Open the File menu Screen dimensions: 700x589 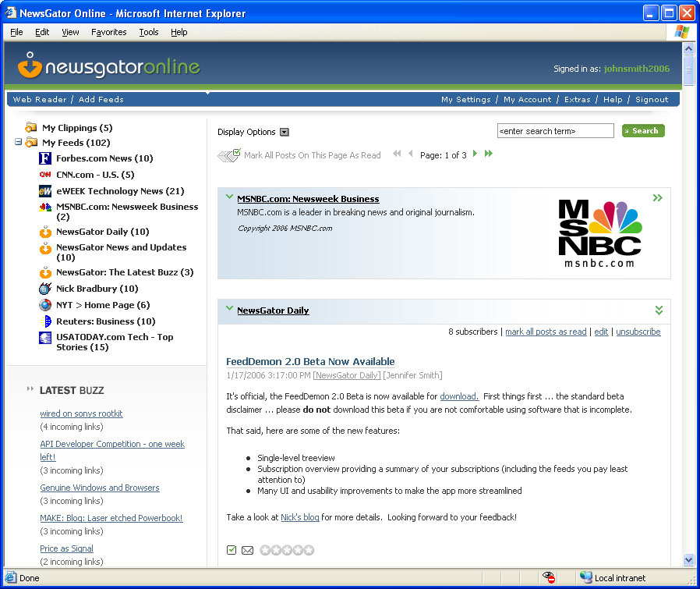point(16,32)
